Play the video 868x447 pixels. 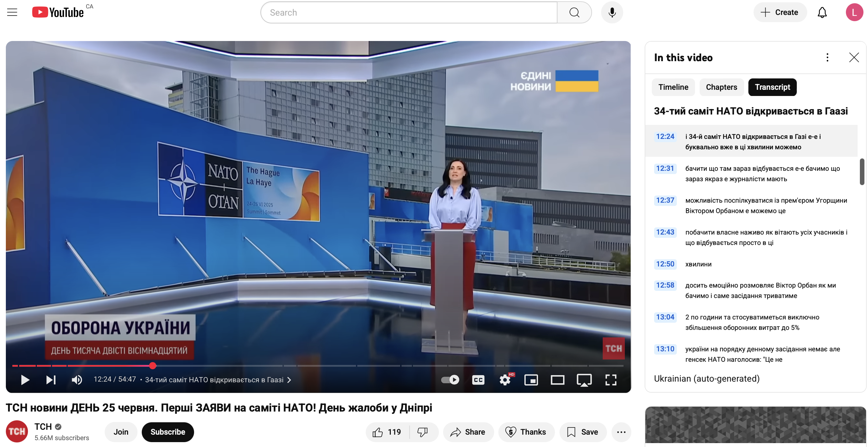coord(25,380)
